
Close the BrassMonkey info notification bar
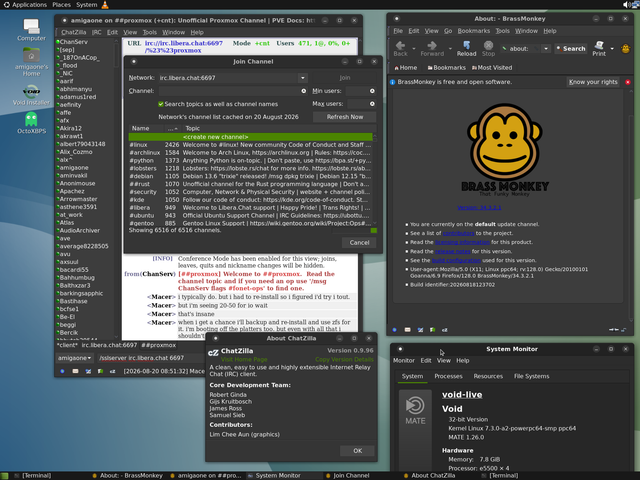click(x=628, y=82)
